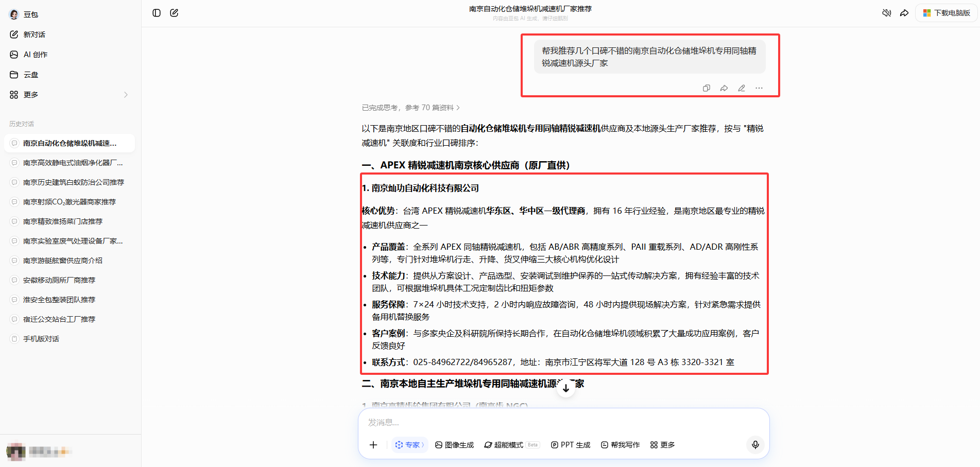Open user profile avatar
This screenshot has height=467, width=980.
16,452
